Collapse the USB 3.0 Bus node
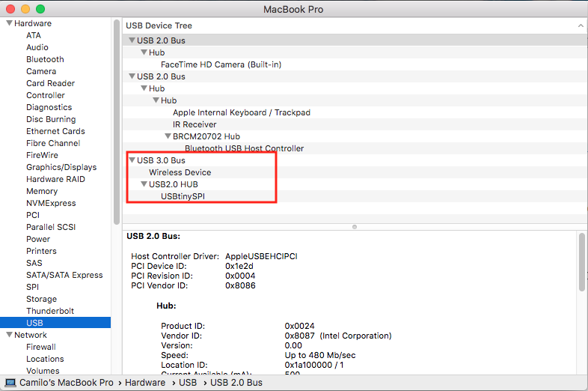The image size is (588, 391). coord(132,160)
